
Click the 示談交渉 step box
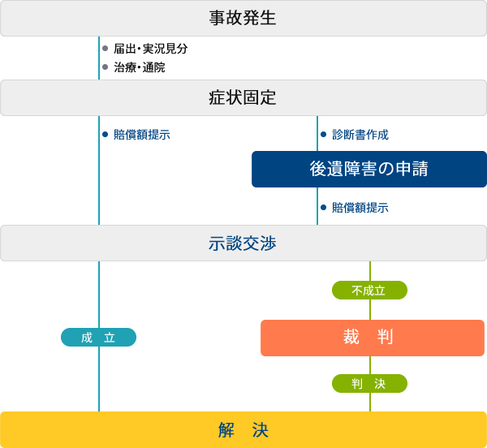click(x=243, y=243)
